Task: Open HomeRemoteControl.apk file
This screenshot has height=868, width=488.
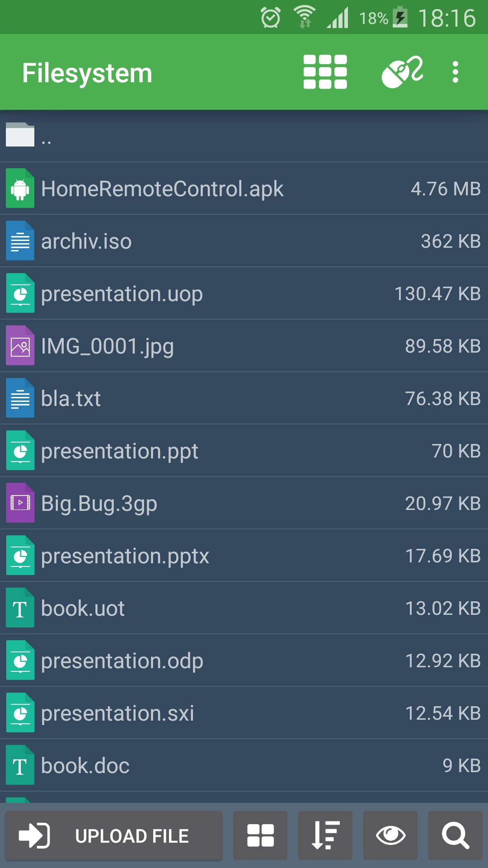Action: pos(163,189)
